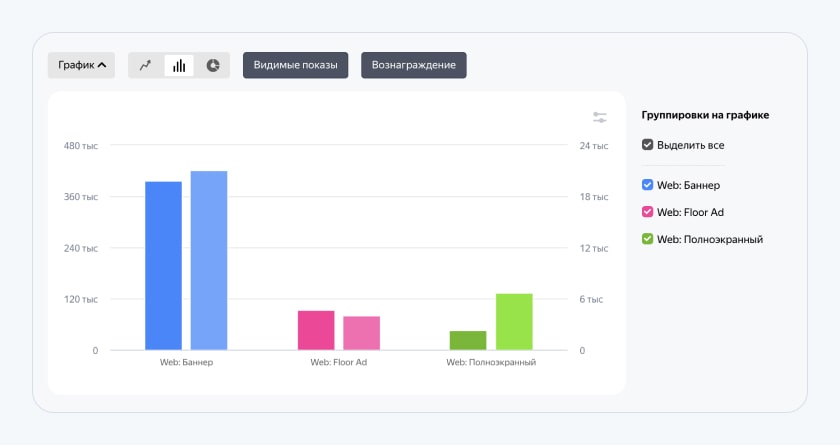This screenshot has height=445, width=840.
Task: Click the light pink Floor Ad bar
Action: 362,333
